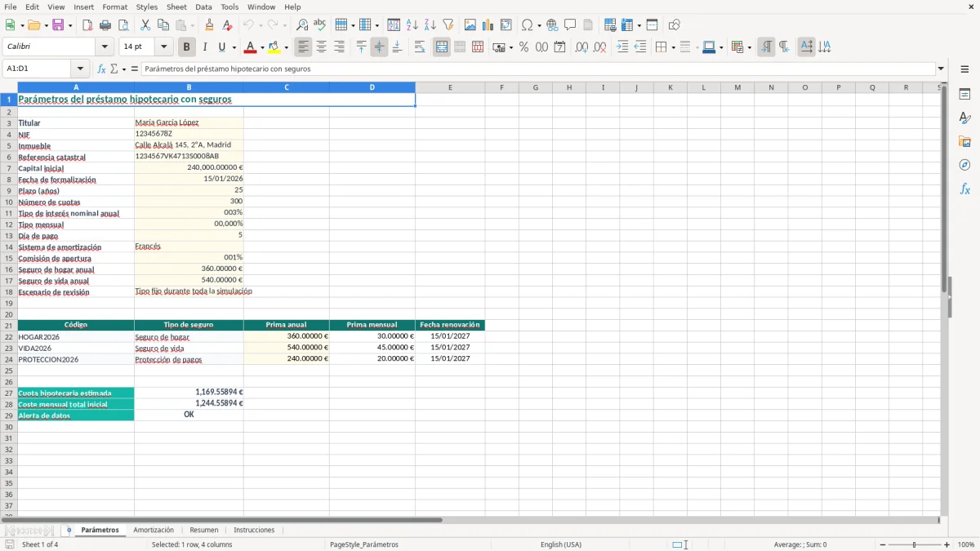Click English (USA) language status
This screenshot has height=551, width=980.
click(561, 544)
